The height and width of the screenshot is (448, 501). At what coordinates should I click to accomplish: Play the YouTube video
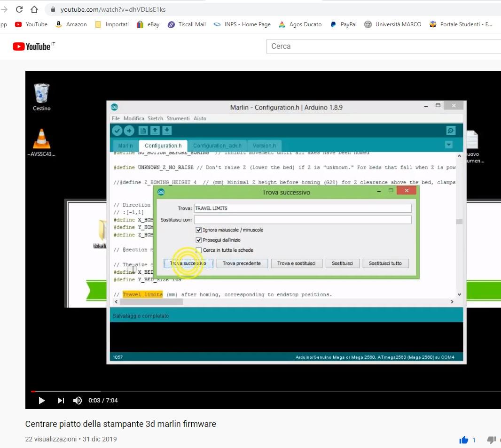coord(41,401)
